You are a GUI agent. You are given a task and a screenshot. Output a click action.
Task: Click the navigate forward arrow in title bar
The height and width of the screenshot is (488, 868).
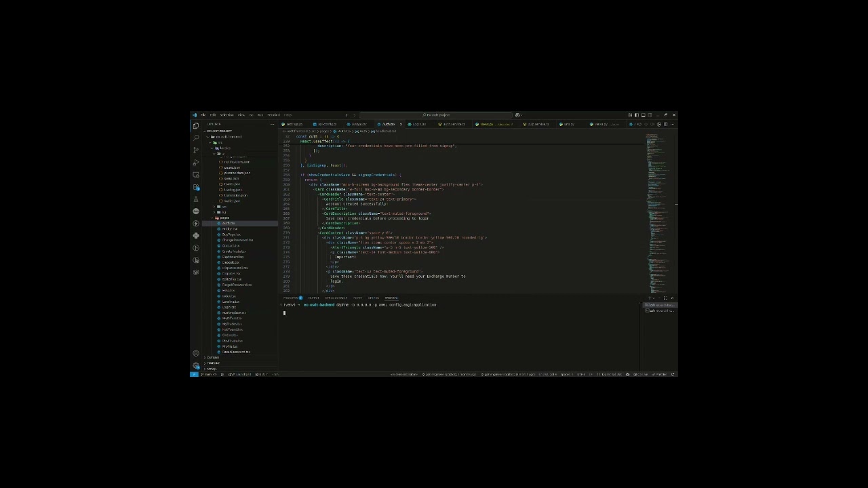(x=354, y=115)
